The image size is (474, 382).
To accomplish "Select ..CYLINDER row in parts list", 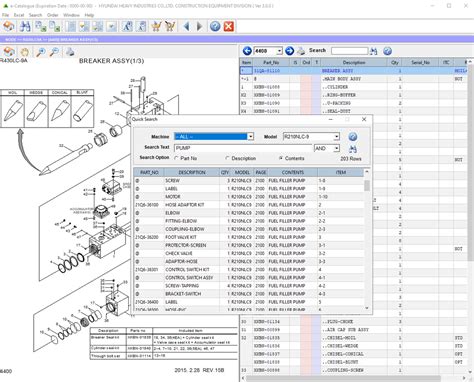I will 353,87.
